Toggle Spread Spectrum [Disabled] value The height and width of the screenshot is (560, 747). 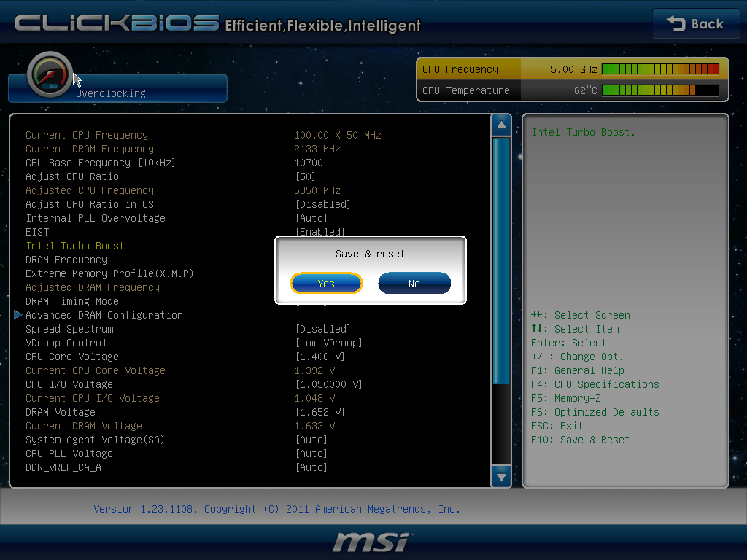pos(323,329)
